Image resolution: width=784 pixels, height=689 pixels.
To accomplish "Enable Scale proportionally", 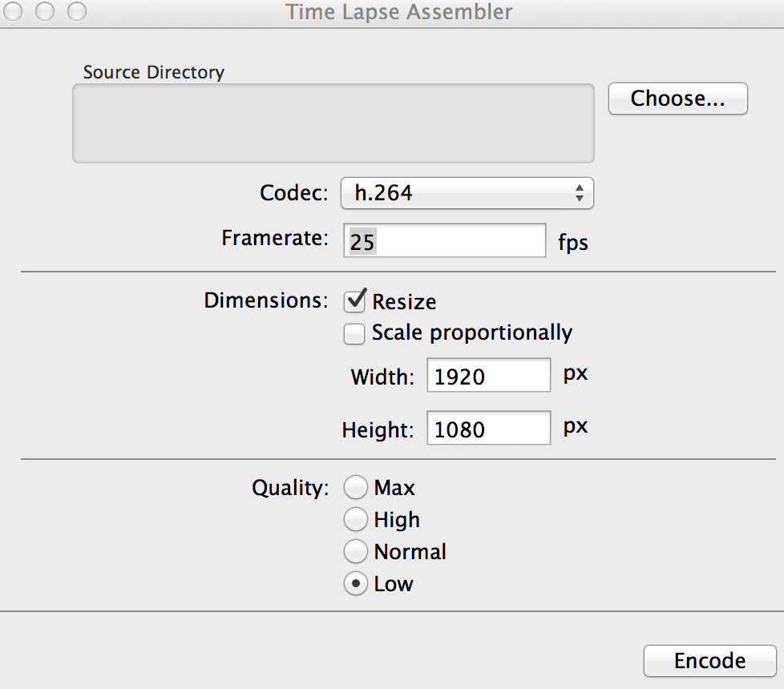I will pyautogui.click(x=354, y=333).
